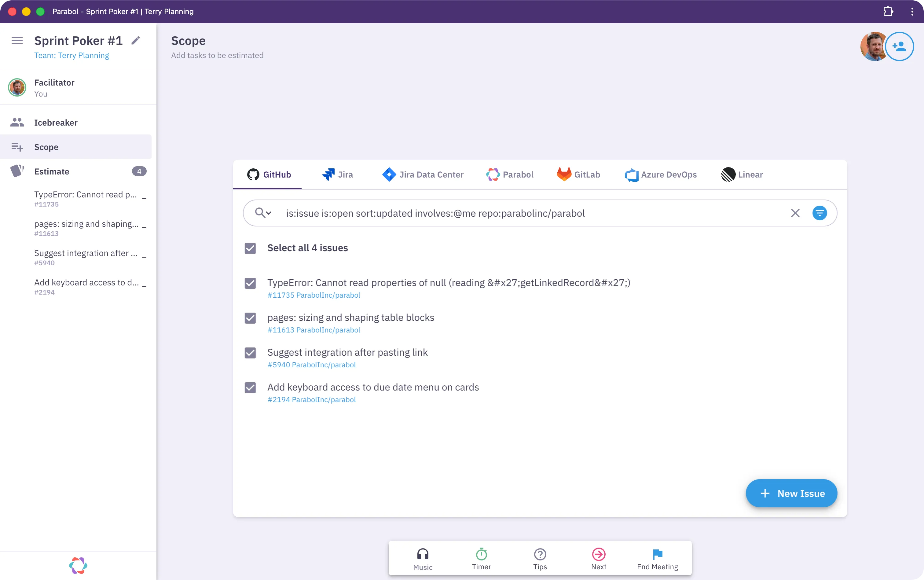Open the search history dropdown

pyautogui.click(x=263, y=213)
